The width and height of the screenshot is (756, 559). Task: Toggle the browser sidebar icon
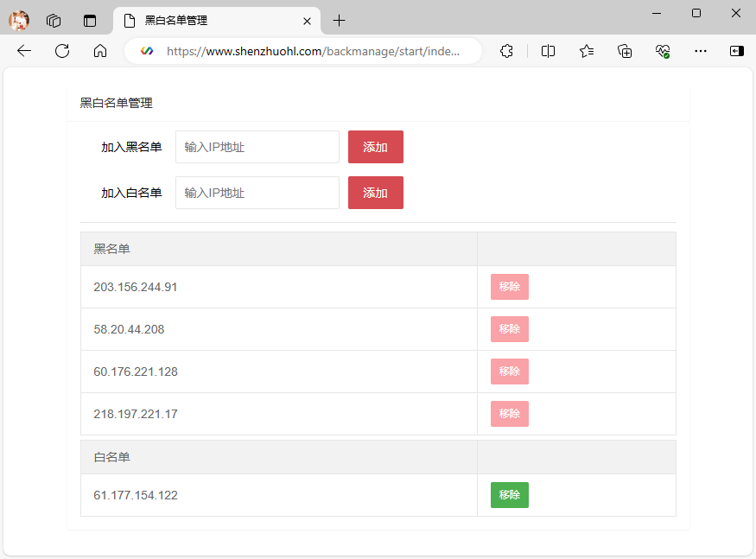(x=736, y=51)
